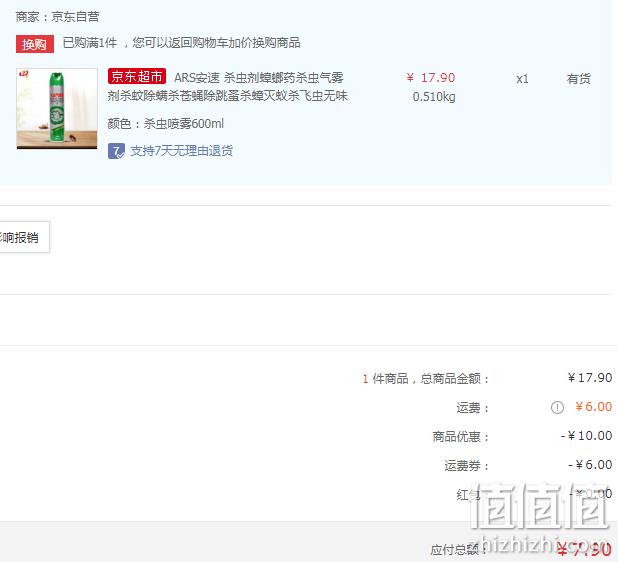Open the ARS insecticide product thumbnail
The image size is (618, 562).
tap(57, 109)
